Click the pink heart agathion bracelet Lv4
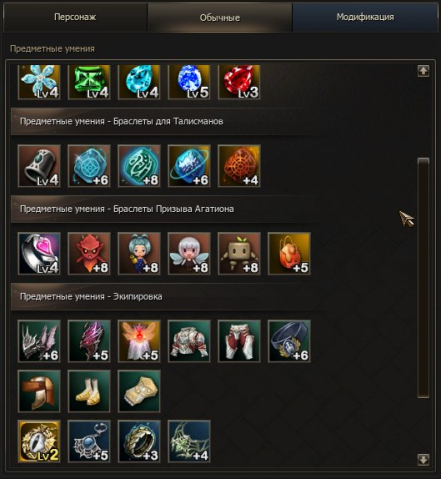Image resolution: width=441 pixels, height=479 pixels. point(39,254)
